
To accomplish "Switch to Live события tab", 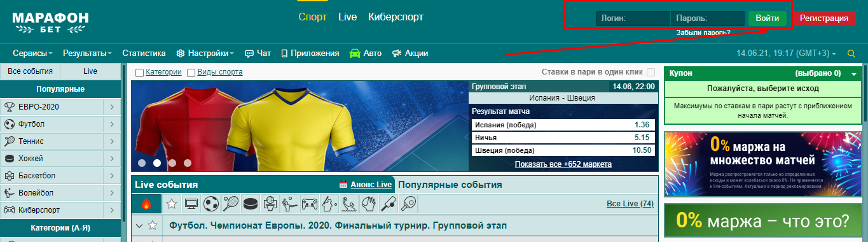I will click(x=167, y=185).
